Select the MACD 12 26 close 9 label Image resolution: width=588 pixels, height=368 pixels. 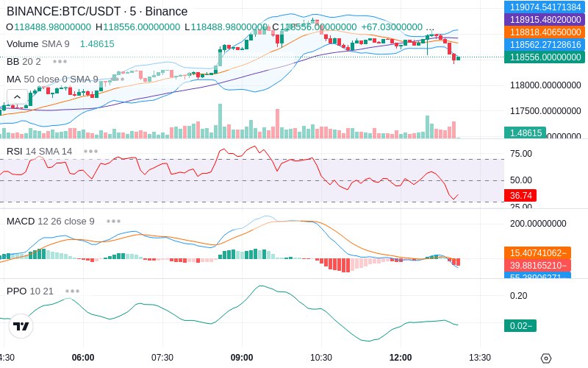[x=51, y=222]
